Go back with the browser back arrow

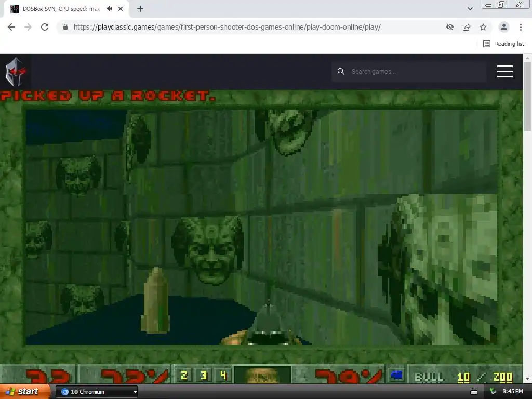click(11, 27)
